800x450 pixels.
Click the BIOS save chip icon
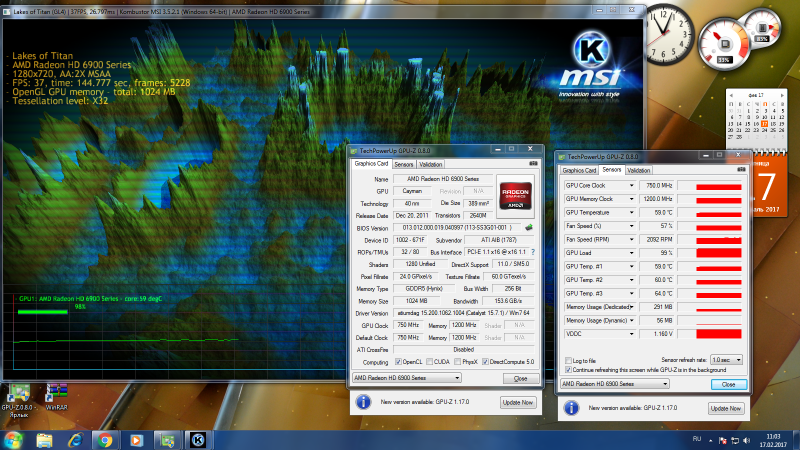tap(528, 227)
